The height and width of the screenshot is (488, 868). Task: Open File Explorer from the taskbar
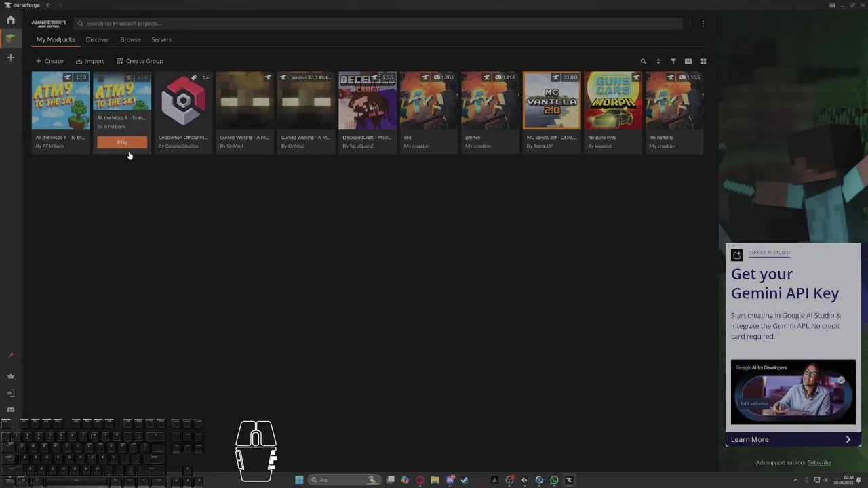click(x=435, y=480)
